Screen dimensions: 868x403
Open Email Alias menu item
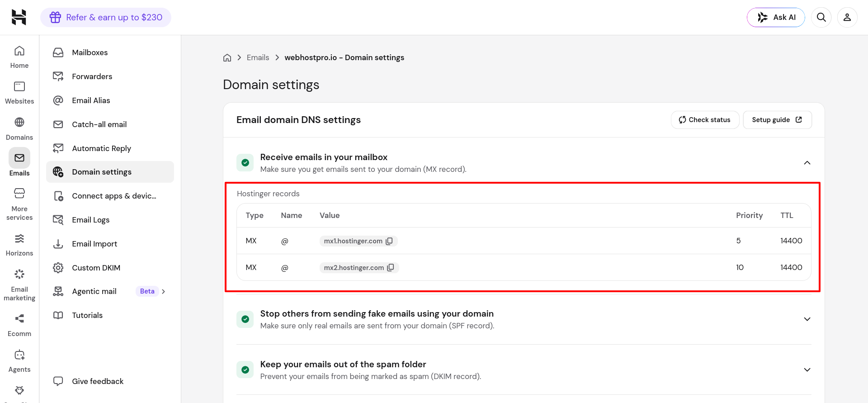pos(110,100)
